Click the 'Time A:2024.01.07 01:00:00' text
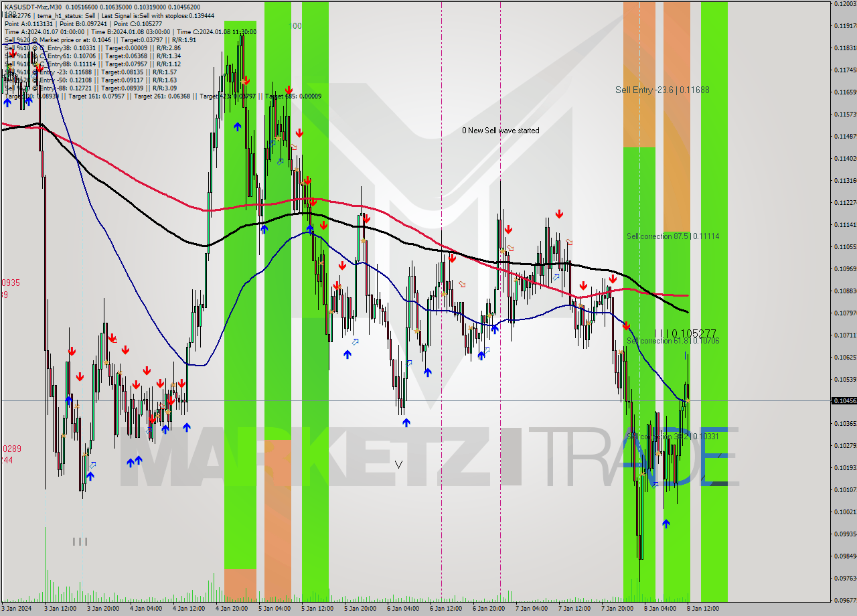The height and width of the screenshot is (616, 857). click(44, 31)
